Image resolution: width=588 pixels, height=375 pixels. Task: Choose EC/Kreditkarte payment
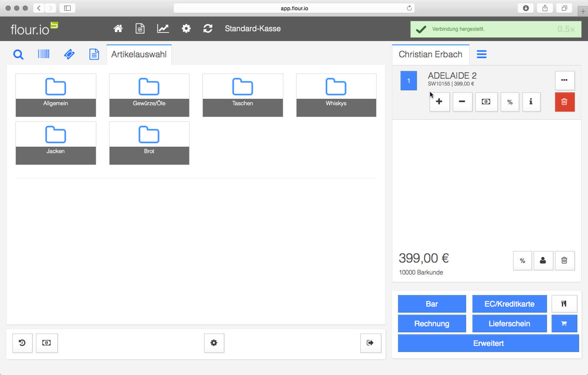pyautogui.click(x=509, y=304)
